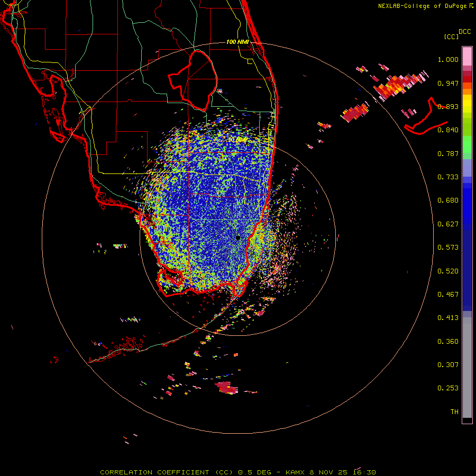Pick the bright green color bar segment
Image resolution: width=476 pixels, height=476 pixels.
pos(467,144)
